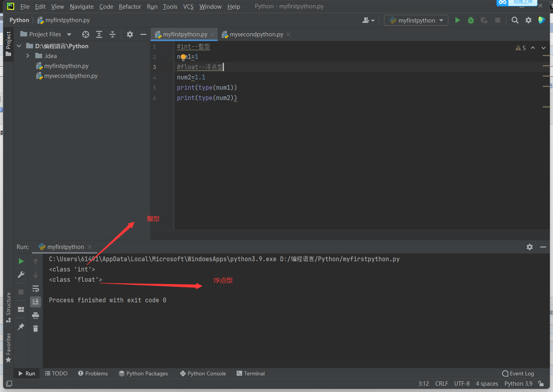Open the TODO tool window
The height and width of the screenshot is (392, 553).
56,373
